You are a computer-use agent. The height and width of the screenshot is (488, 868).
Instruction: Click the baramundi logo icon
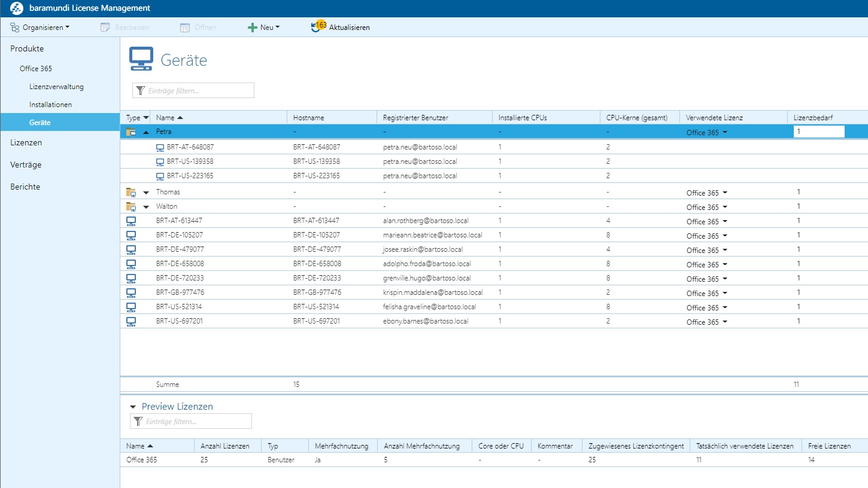[17, 8]
